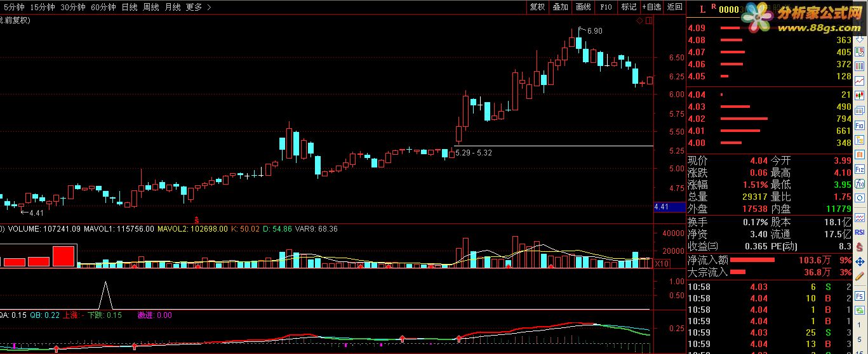The height and width of the screenshot is (354, 868).
Task: Select the 30分钟 period tab
Action: 72,7
